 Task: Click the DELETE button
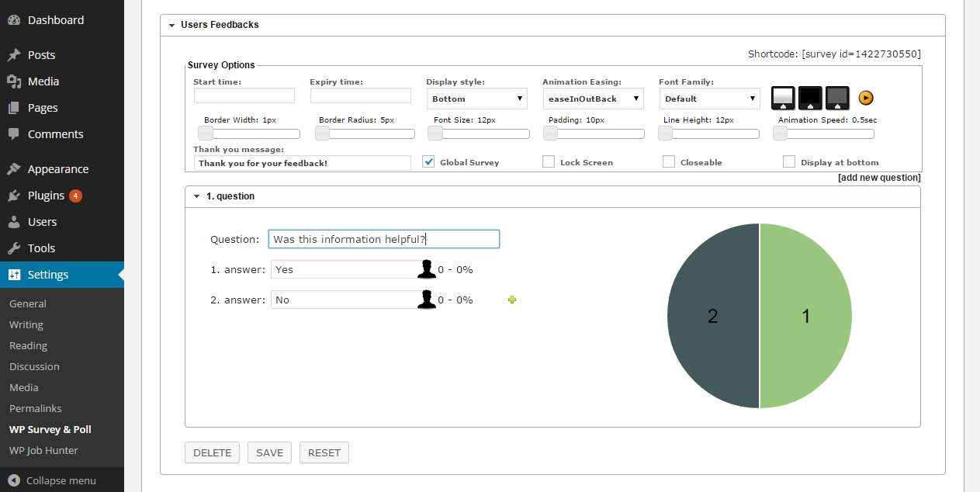tap(213, 452)
